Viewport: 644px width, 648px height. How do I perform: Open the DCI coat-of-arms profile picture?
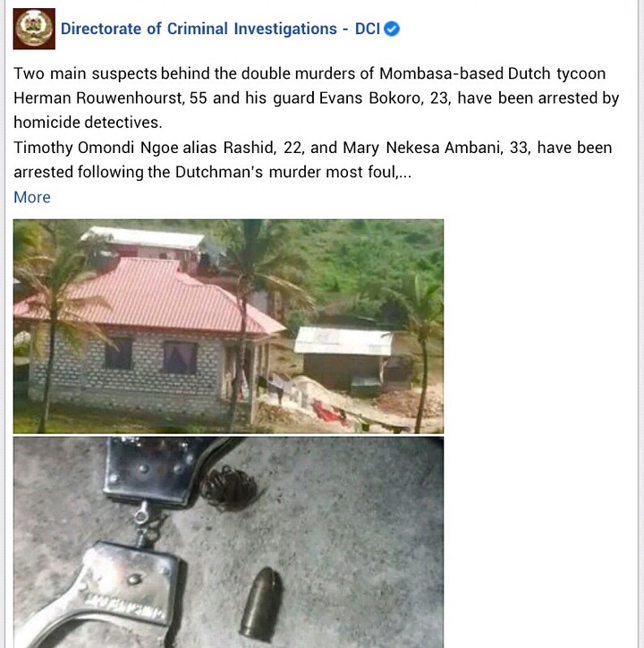[x=34, y=29]
